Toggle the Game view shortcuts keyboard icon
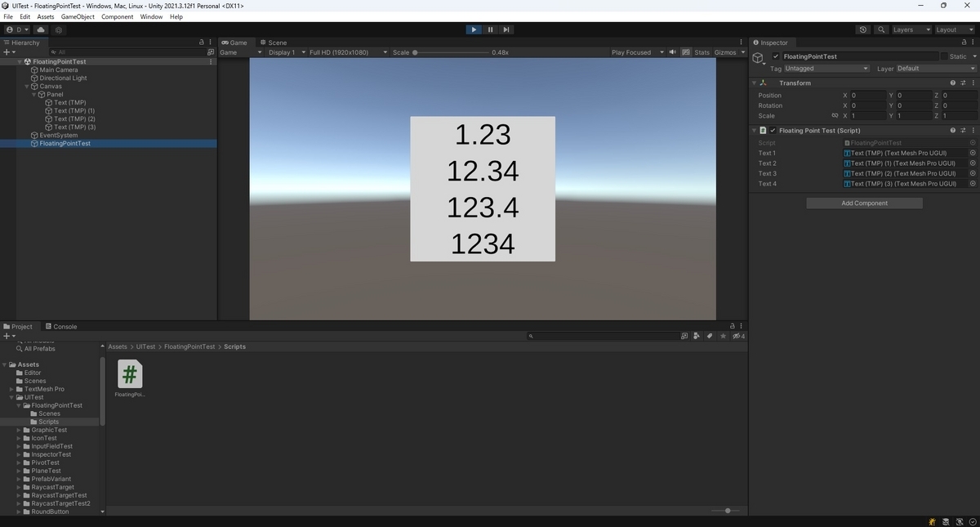This screenshot has height=527, width=980. 686,52
